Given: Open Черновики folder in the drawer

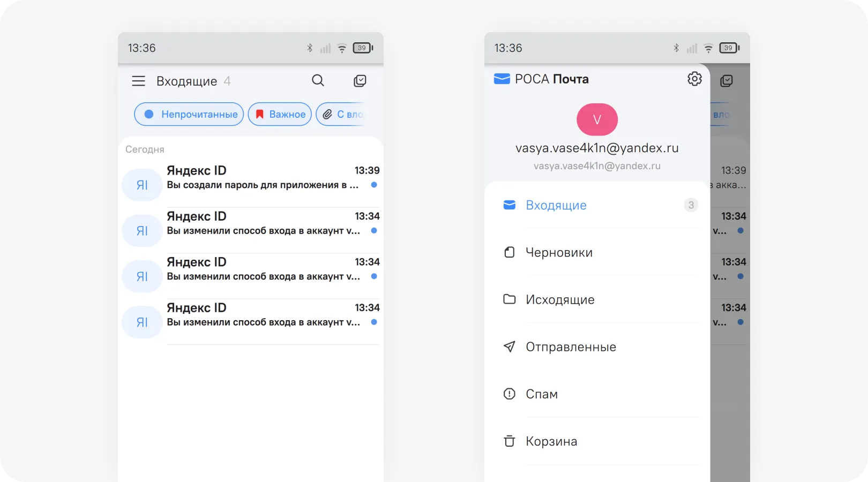Looking at the screenshot, I should tap(597, 252).
